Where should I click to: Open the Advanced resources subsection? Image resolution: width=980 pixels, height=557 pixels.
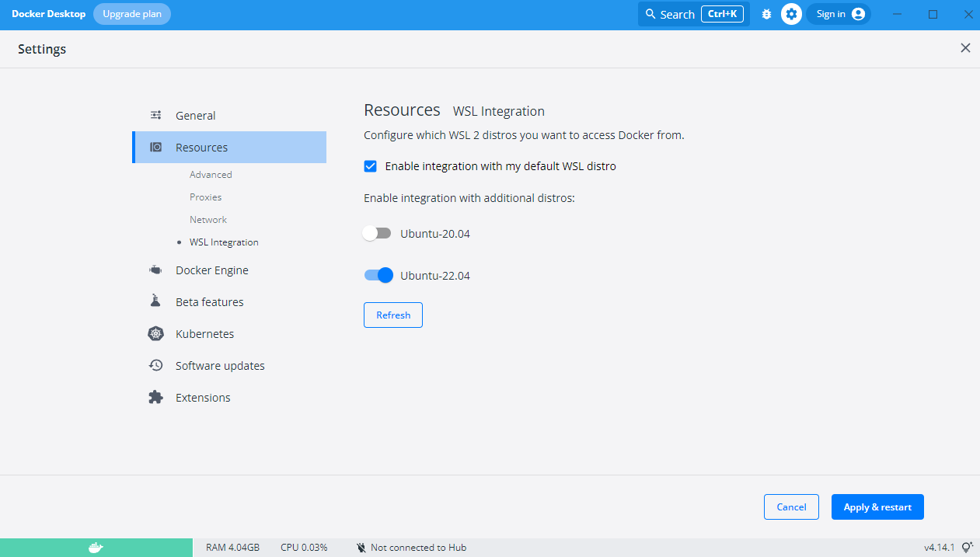211,175
